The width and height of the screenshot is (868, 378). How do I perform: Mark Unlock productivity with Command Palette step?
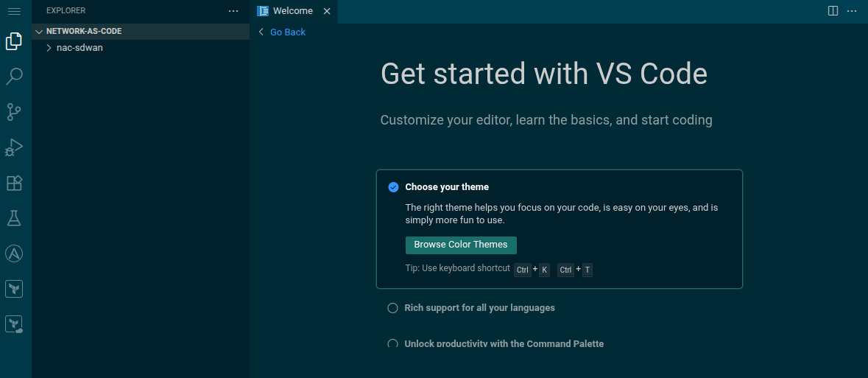pos(392,343)
